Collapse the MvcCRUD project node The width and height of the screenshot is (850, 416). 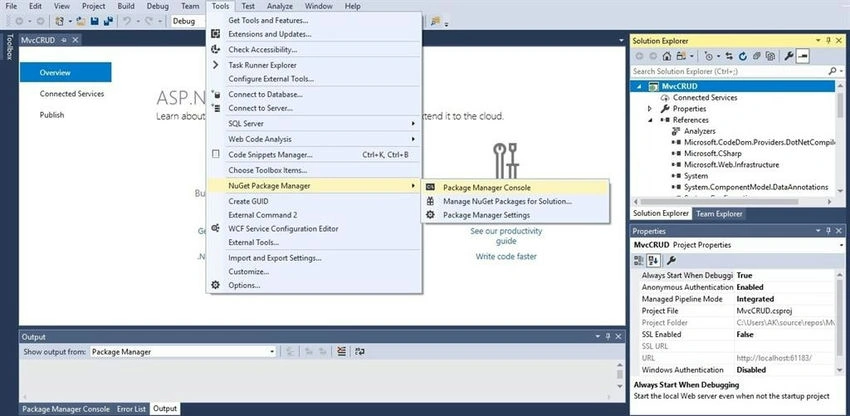639,86
